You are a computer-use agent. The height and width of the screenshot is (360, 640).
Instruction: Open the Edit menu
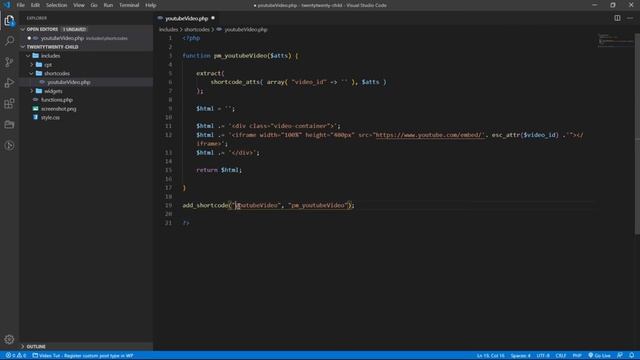click(36, 5)
